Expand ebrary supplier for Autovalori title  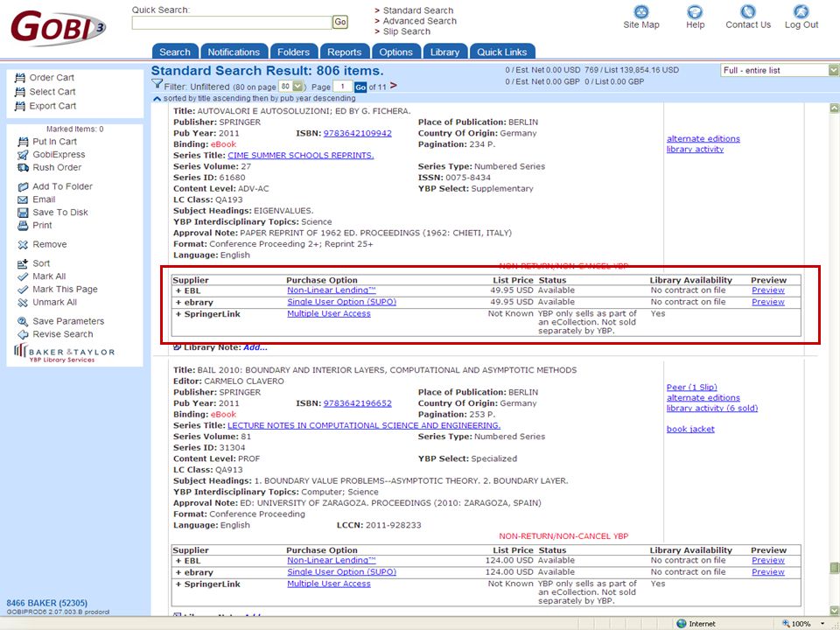coord(178,303)
